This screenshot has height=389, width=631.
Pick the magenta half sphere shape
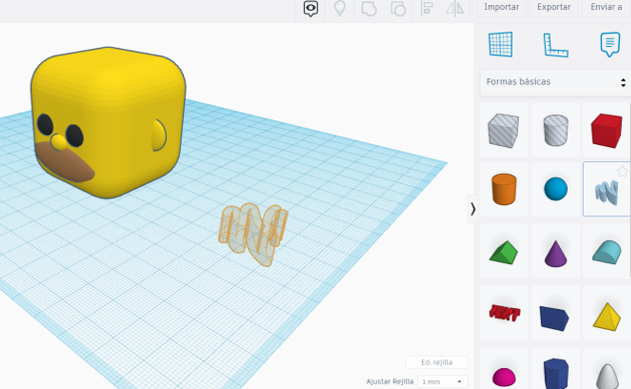pyautogui.click(x=504, y=376)
